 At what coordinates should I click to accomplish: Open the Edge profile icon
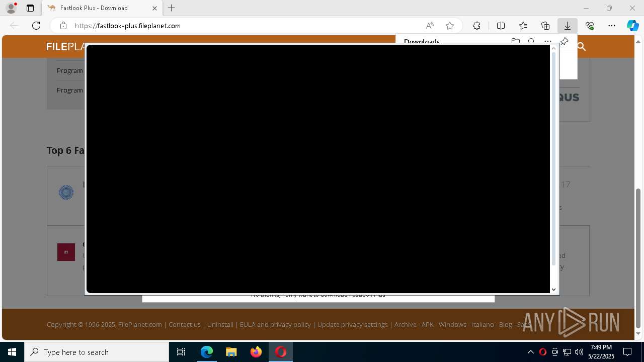click(x=11, y=8)
